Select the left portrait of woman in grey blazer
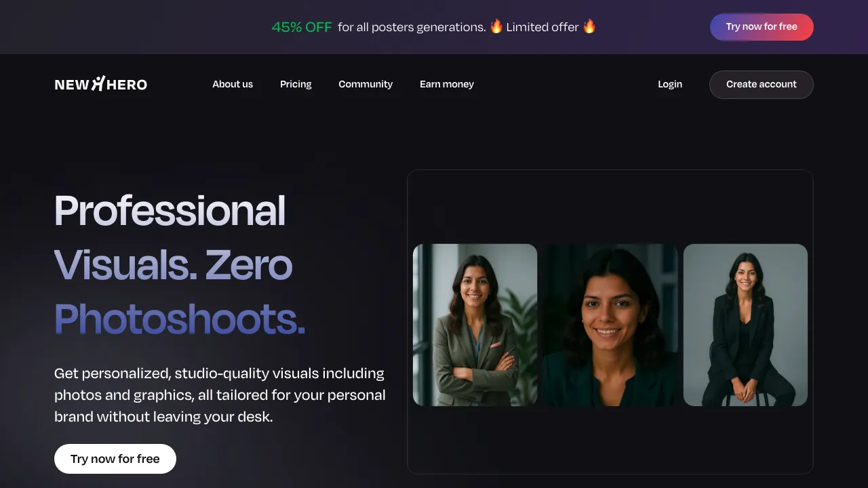 475,325
